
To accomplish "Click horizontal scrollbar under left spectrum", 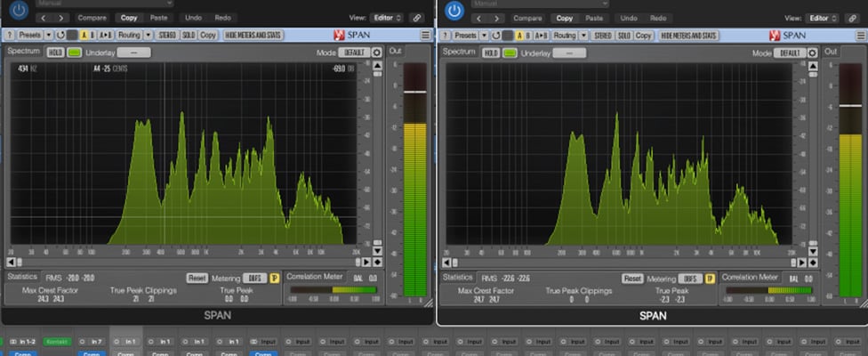I will pyautogui.click(x=189, y=262).
